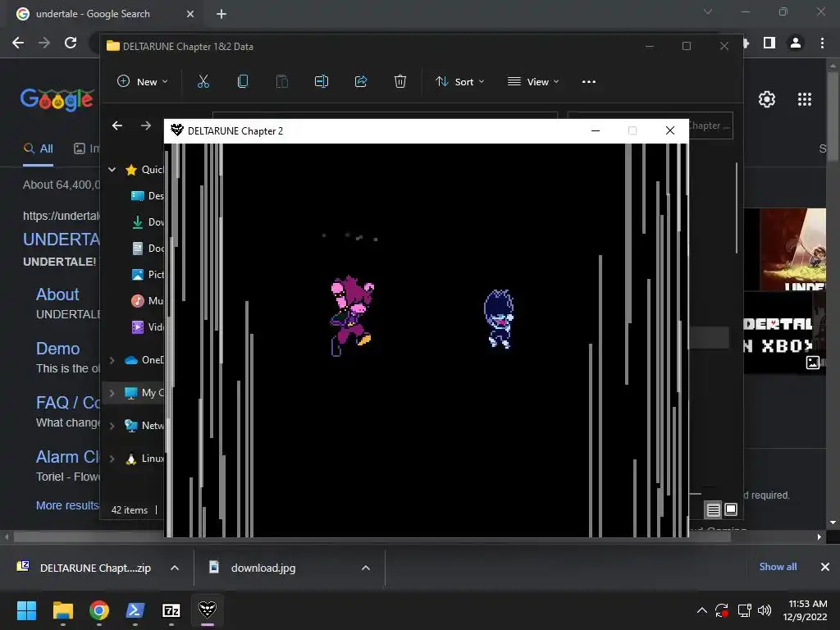Expand the Linux tree node
840x630 pixels.
coord(112,459)
